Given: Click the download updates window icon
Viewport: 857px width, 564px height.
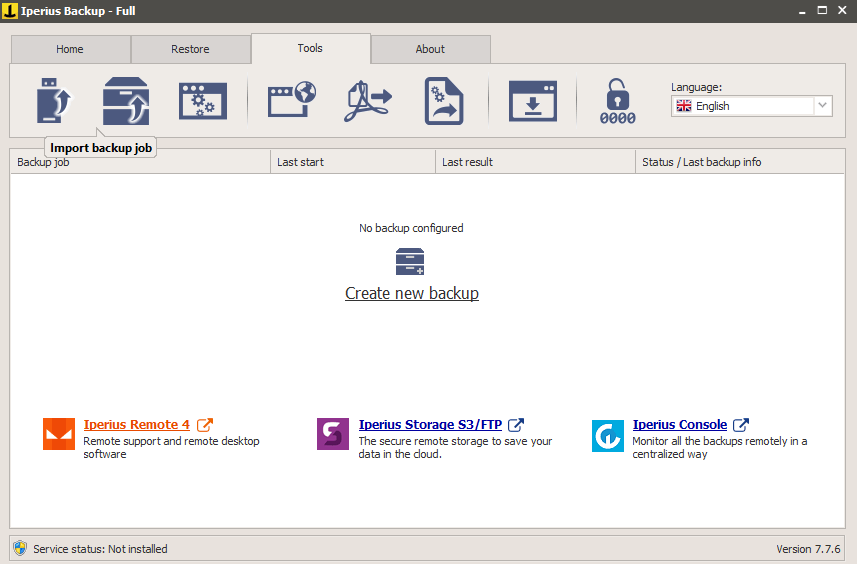Looking at the screenshot, I should 533,101.
